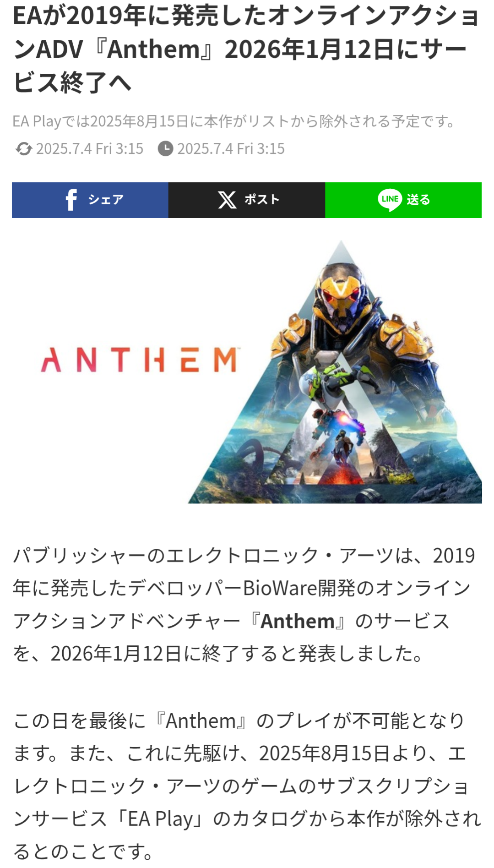Tap the LINE speech bubble icon
Viewport: 494px width, 868px height.
pyautogui.click(x=390, y=200)
